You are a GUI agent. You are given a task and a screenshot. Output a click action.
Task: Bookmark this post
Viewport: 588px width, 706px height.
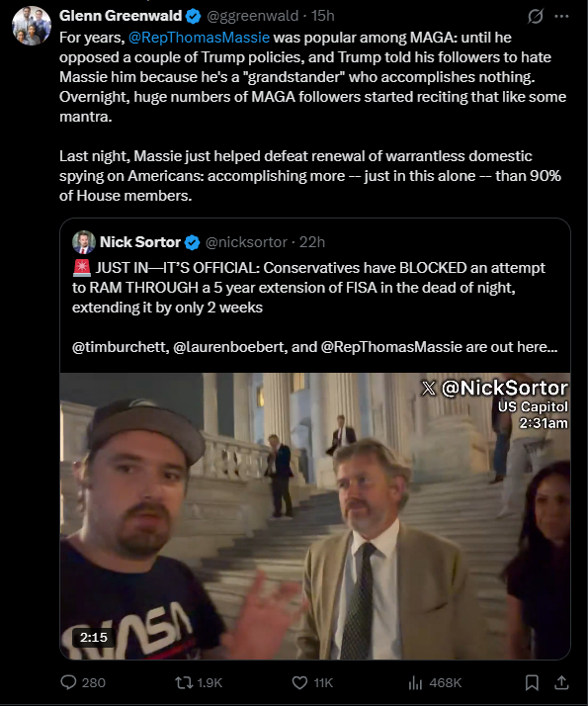[532, 682]
